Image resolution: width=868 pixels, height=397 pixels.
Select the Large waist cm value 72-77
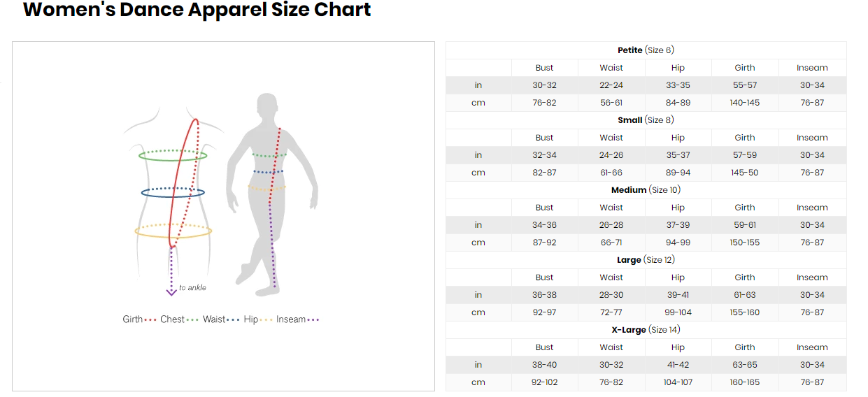coord(611,312)
